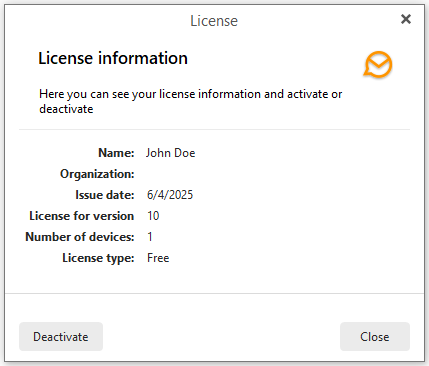Click the number of devices value 1
Viewport: 429px width, 366px height.
(150, 237)
